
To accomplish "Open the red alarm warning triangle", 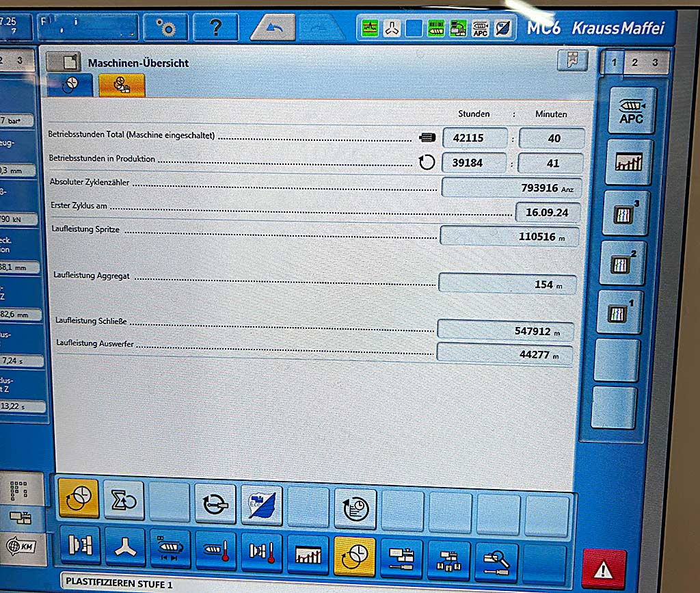I will [x=604, y=569].
